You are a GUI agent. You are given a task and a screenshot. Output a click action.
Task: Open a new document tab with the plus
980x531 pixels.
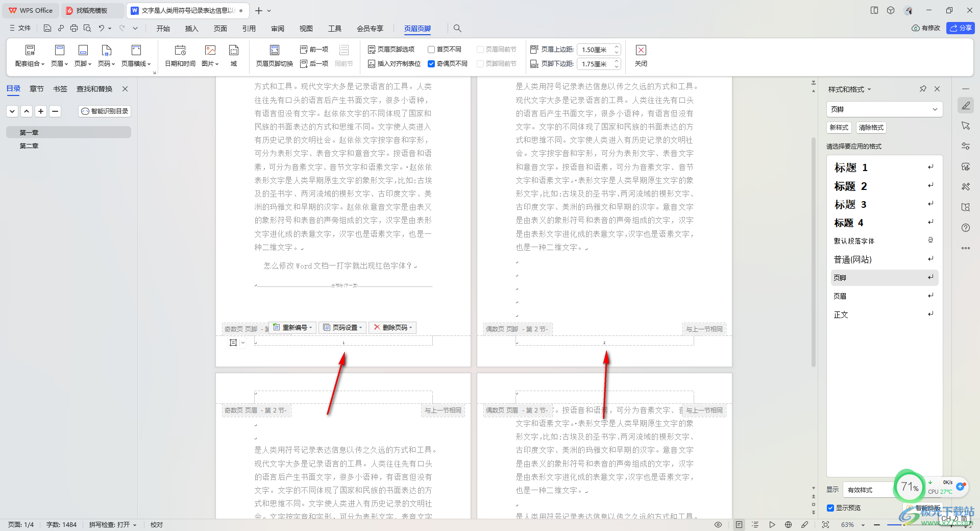[259, 10]
